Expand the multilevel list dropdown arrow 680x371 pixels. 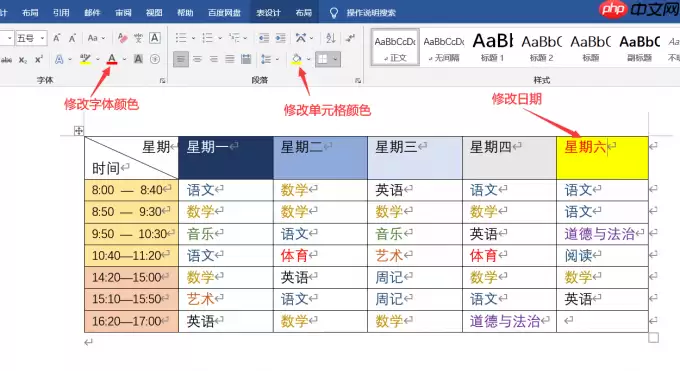[245, 38]
